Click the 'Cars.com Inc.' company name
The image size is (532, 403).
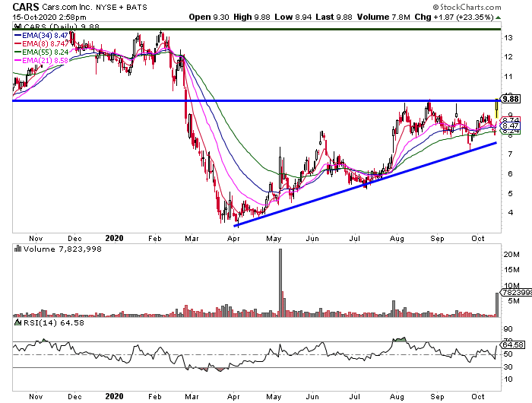(67, 7)
